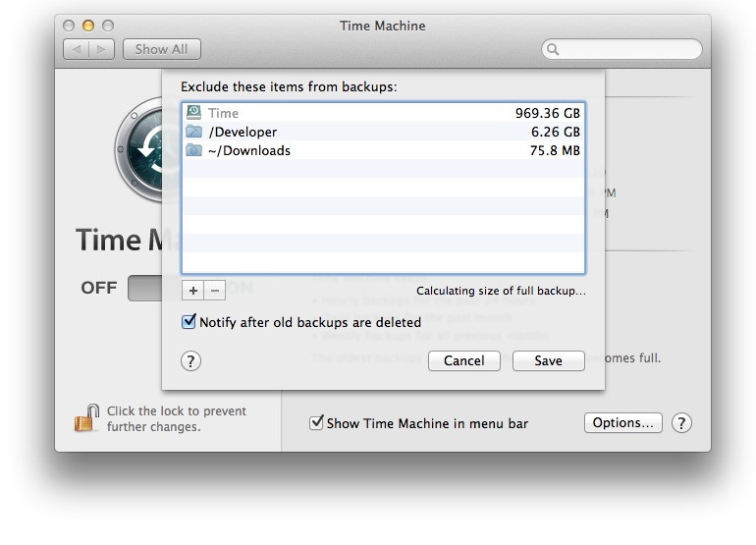Viewport: 756px width, 545px height.
Task: Select the ~/Downloads row text
Action: [x=249, y=150]
